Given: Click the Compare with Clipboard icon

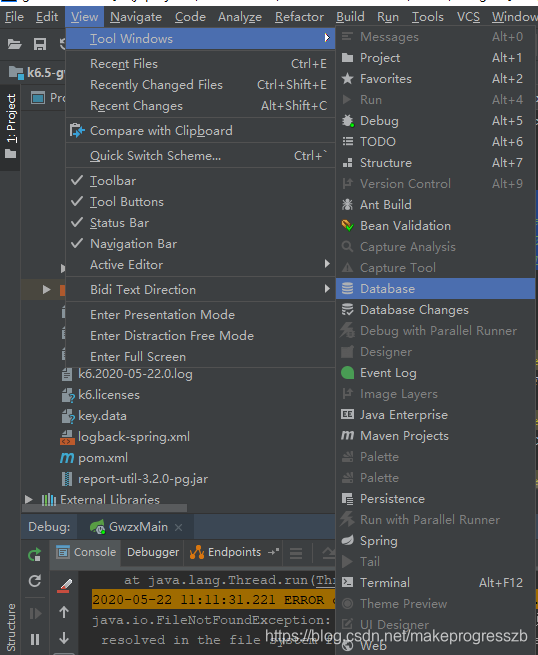Looking at the screenshot, I should click(x=77, y=130).
